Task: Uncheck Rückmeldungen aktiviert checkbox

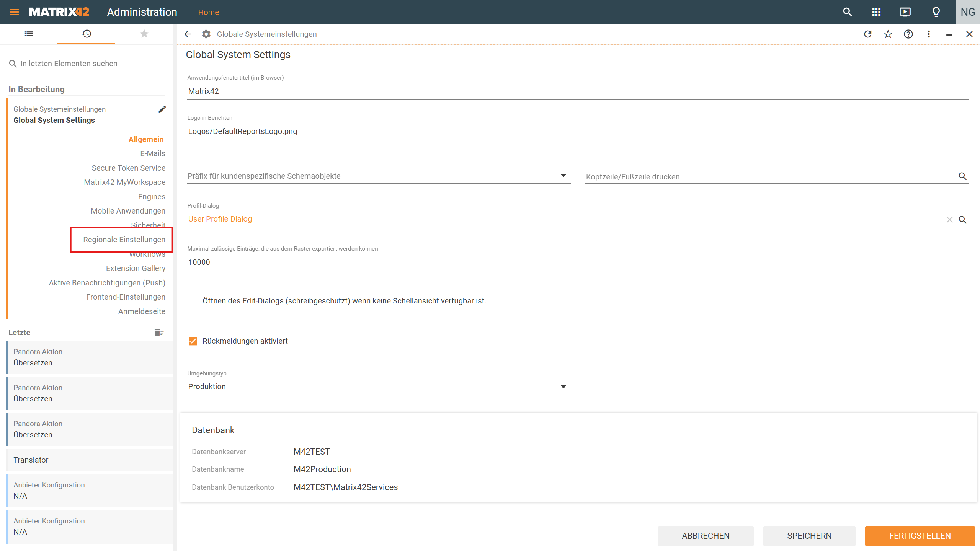Action: click(193, 341)
